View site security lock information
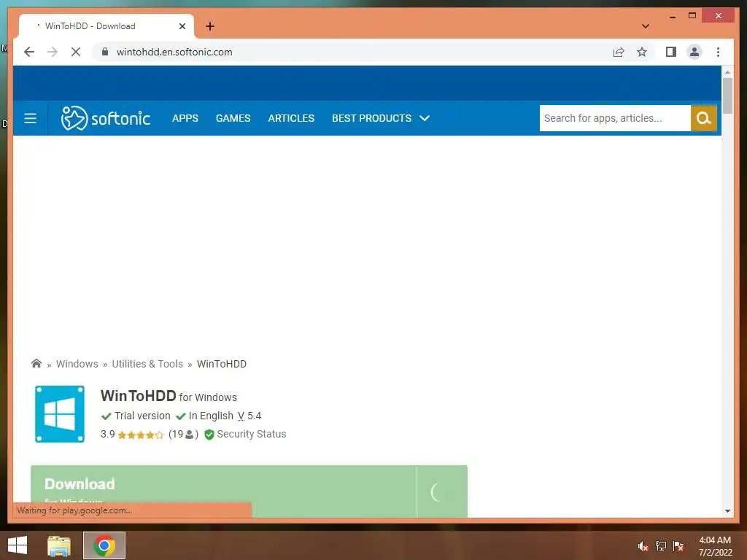 click(105, 52)
